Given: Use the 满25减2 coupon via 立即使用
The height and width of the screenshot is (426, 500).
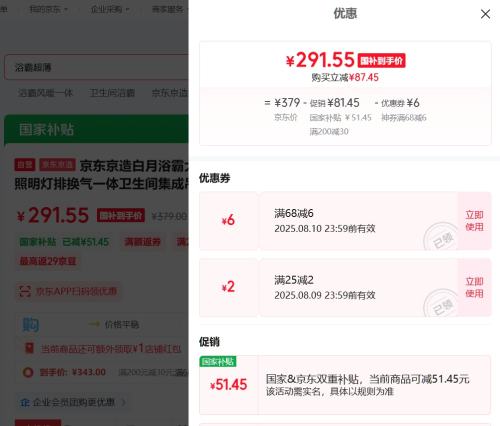Looking at the screenshot, I should (x=474, y=287).
